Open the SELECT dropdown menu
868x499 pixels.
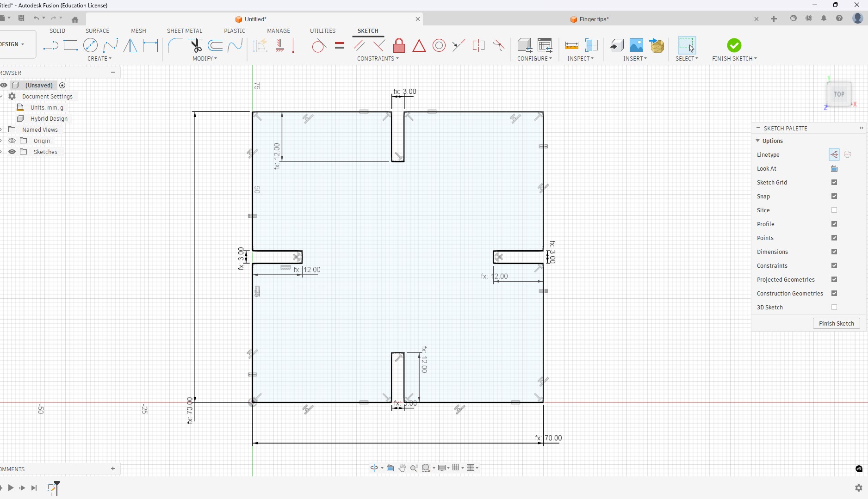[x=687, y=59]
